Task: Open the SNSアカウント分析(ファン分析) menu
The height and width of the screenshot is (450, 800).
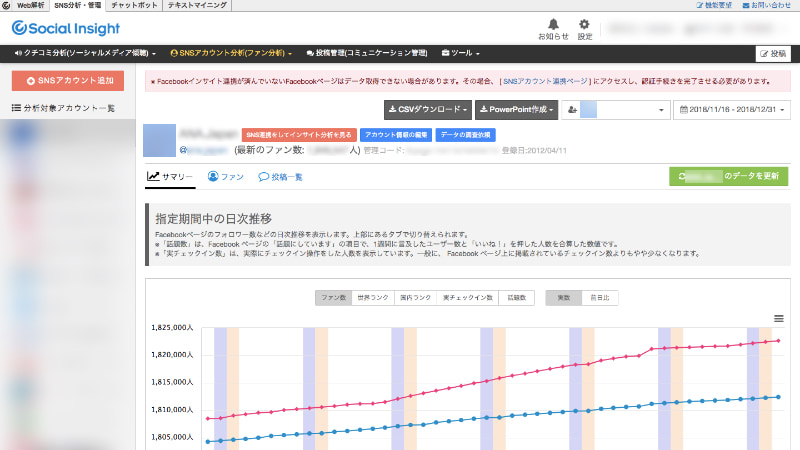Action: tap(231, 53)
